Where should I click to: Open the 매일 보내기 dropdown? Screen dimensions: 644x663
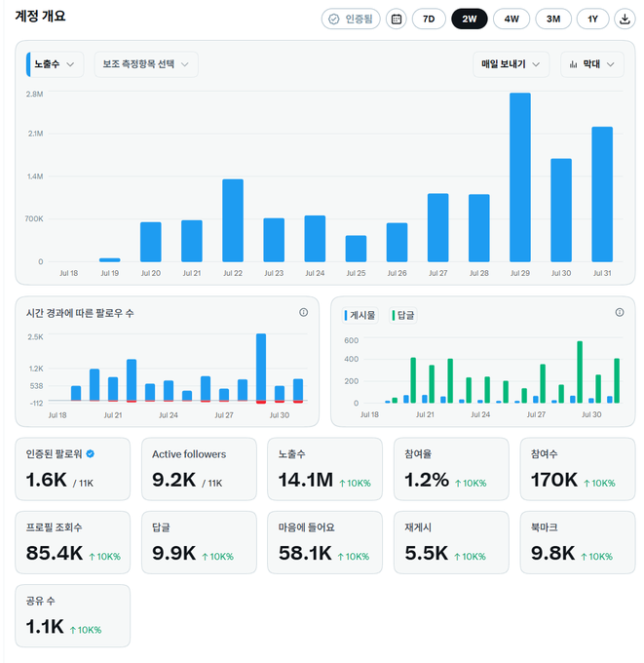tap(511, 64)
